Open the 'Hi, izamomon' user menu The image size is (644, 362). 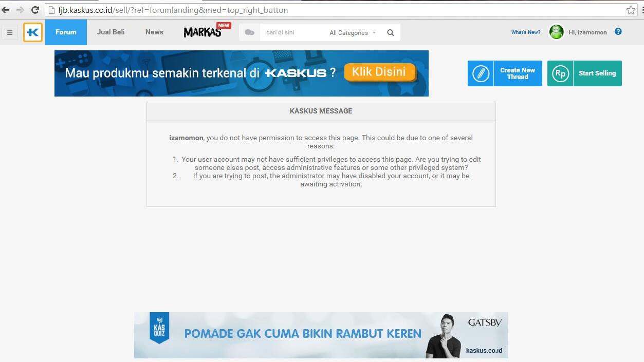click(587, 32)
